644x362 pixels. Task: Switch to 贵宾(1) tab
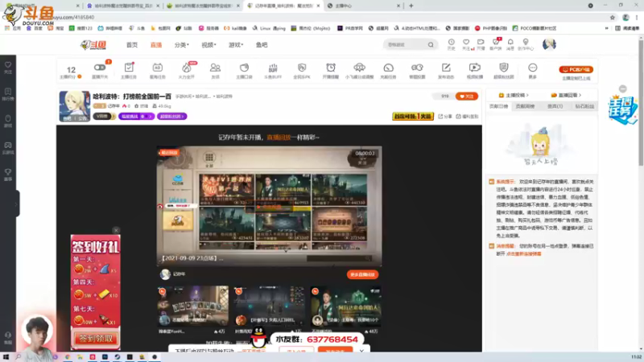[555, 106]
